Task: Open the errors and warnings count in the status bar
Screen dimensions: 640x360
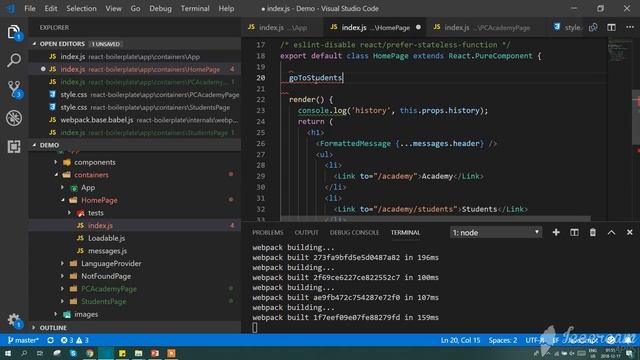Action: click(x=74, y=340)
